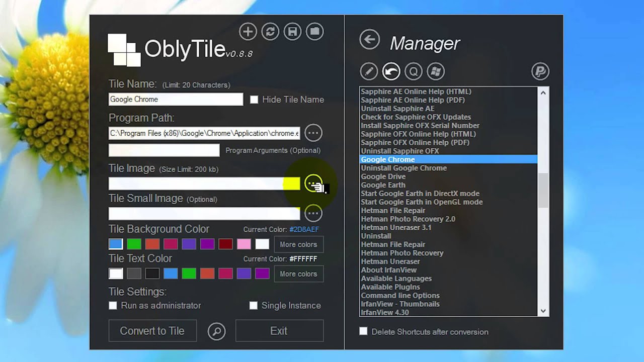Image resolution: width=644 pixels, height=362 pixels.
Task: Click the curved undo arrow icon in Manager
Action: [391, 71]
